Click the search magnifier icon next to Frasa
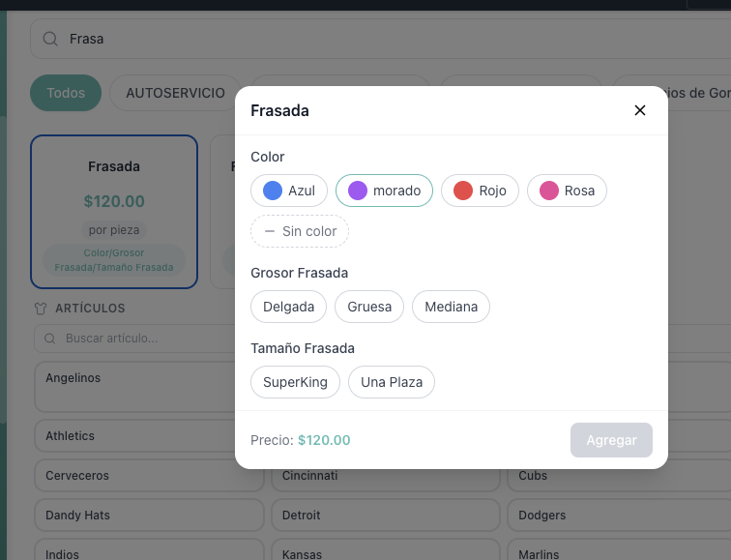The width and height of the screenshot is (731, 560). point(50,39)
